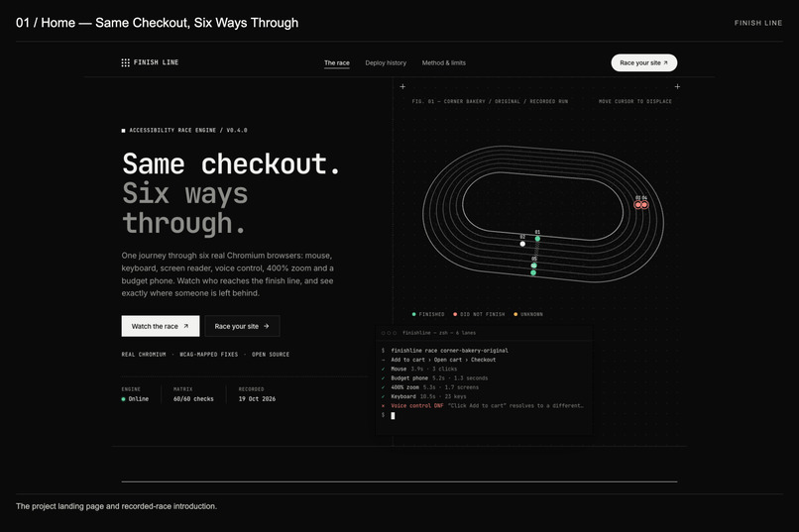799x532 pixels.
Task: Click the Finished green legend dot
Action: tap(413, 314)
